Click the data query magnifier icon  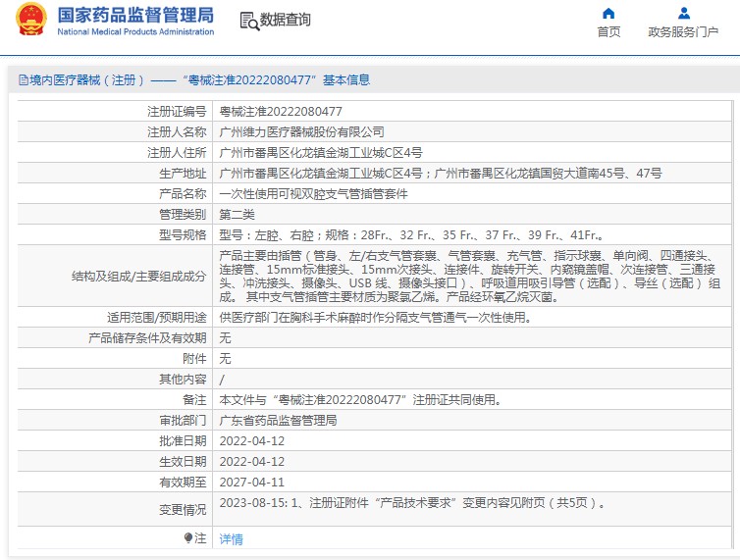[x=249, y=22]
